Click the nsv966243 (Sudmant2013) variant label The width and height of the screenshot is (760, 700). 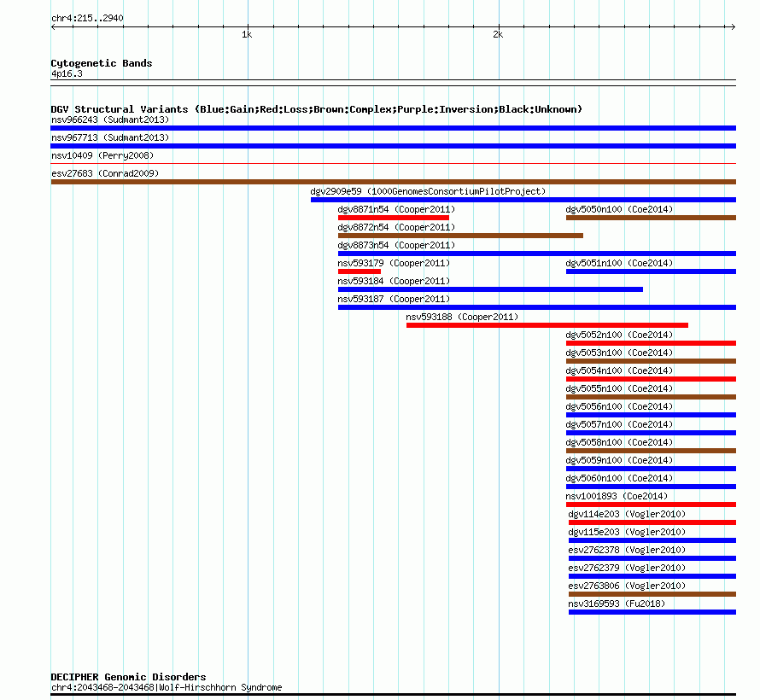click(110, 120)
